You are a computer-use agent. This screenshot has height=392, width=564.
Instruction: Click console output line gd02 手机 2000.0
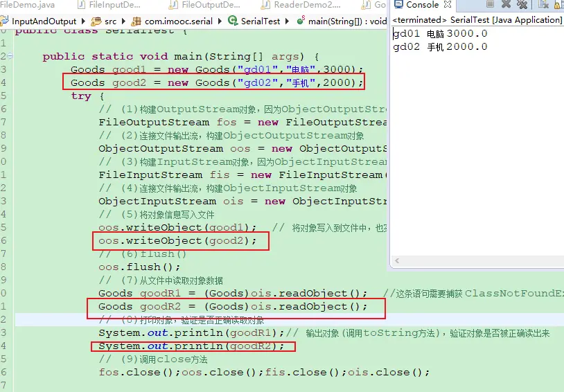pos(440,47)
